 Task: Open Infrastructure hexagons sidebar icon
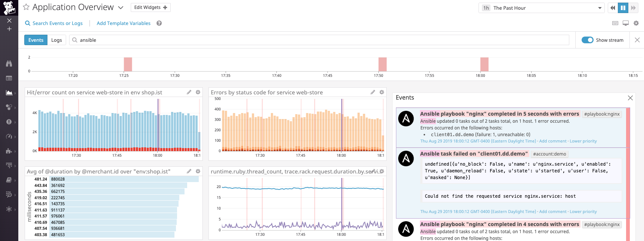tap(9, 107)
